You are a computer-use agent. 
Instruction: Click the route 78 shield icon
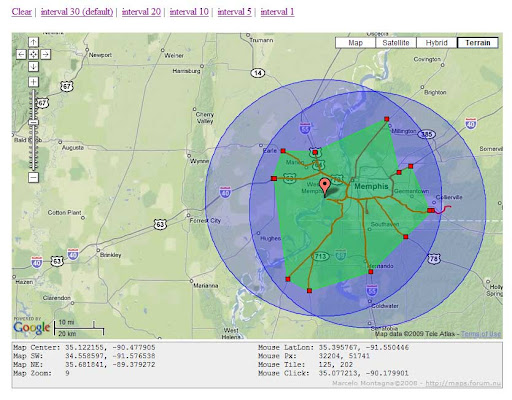click(434, 259)
